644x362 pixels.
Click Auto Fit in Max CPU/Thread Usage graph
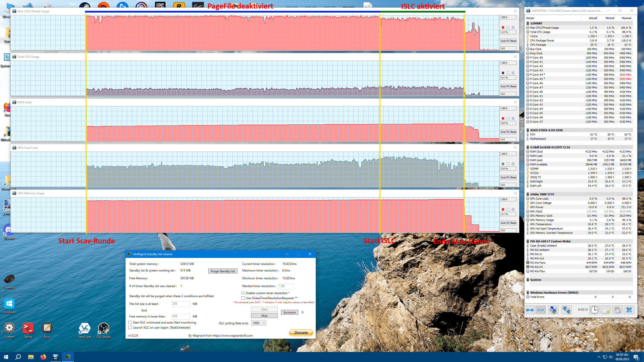coord(505,41)
